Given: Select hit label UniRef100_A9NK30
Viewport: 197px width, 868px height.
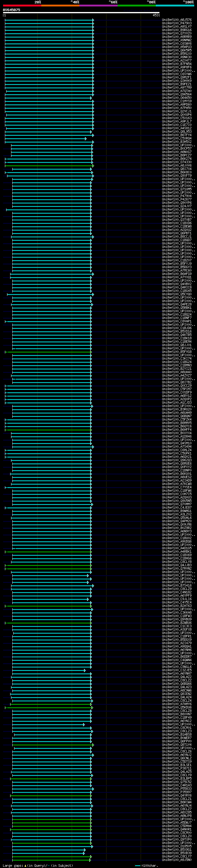Looking at the screenshot, I should pyautogui.click(x=177, y=57).
